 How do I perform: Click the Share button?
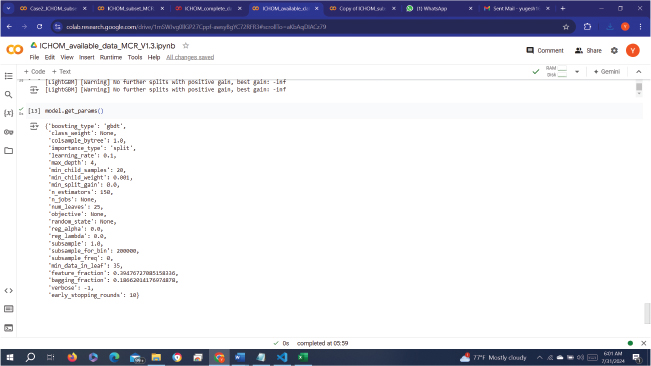588,51
